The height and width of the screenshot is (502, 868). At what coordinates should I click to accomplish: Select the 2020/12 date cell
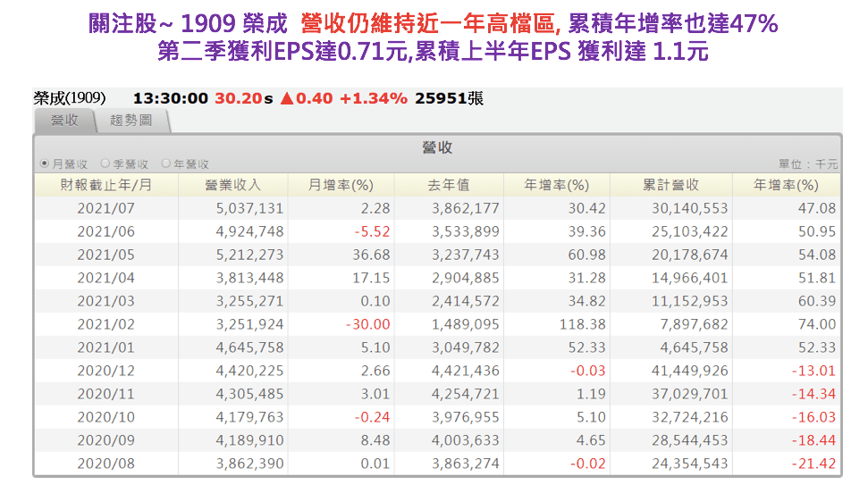coord(105,371)
